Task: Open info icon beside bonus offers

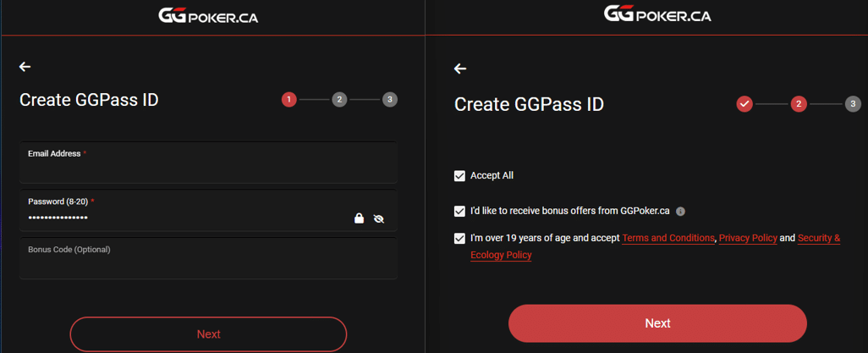Action: click(x=681, y=211)
